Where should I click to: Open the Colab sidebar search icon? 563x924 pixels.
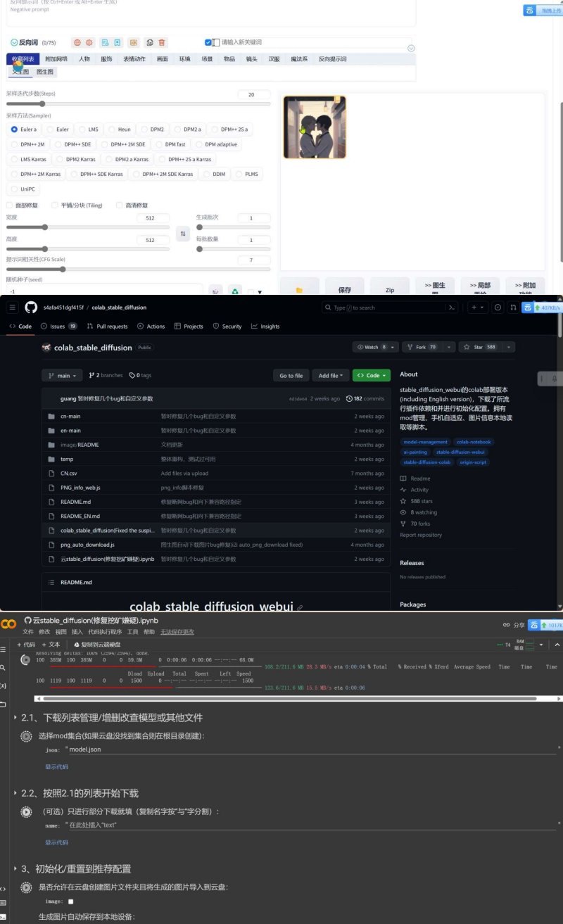click(4, 667)
